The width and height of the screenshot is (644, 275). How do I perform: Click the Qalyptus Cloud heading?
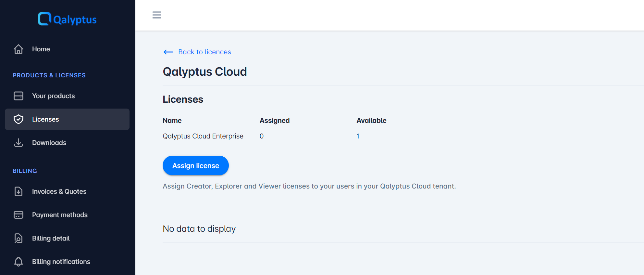pos(205,72)
